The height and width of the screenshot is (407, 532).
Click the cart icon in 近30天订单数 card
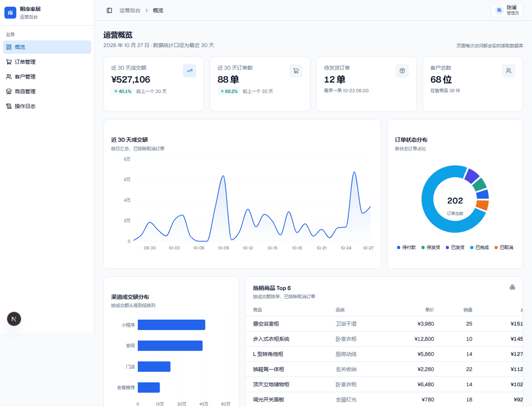[x=296, y=71]
